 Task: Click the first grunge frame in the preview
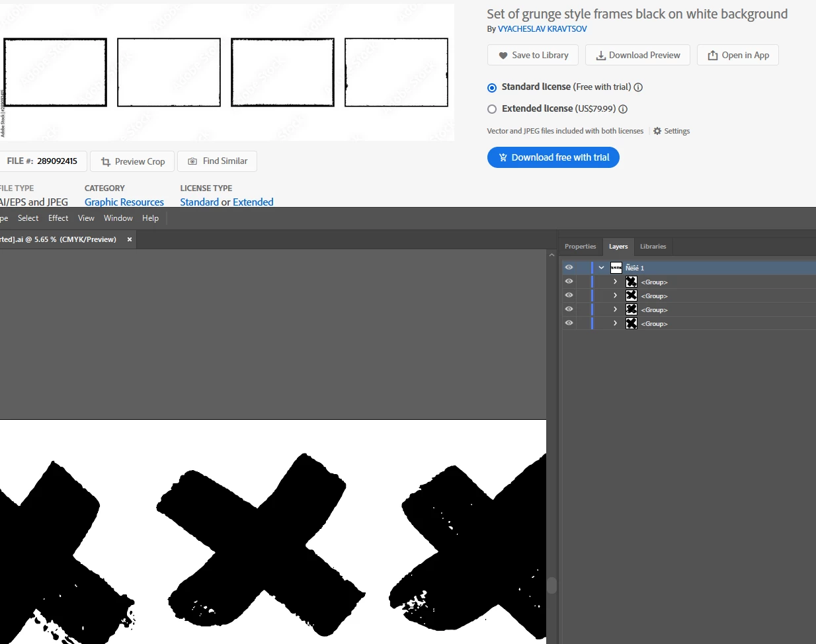tap(56, 72)
